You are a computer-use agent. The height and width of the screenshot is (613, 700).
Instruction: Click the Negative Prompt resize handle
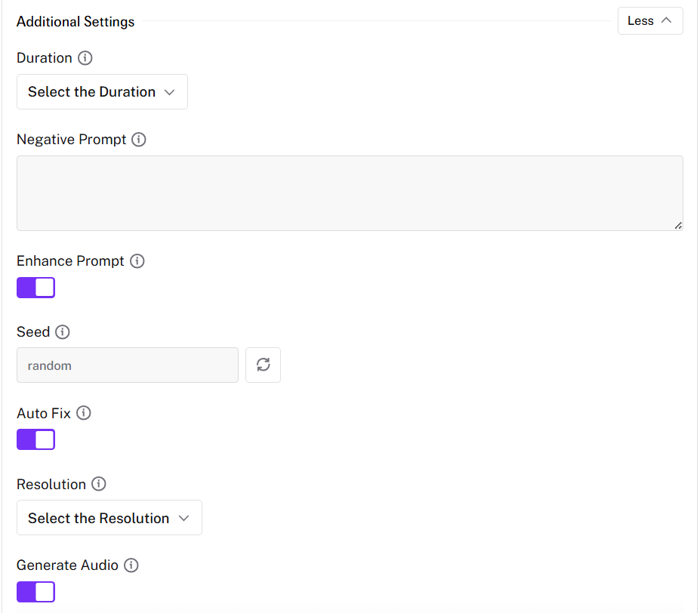[x=678, y=226]
